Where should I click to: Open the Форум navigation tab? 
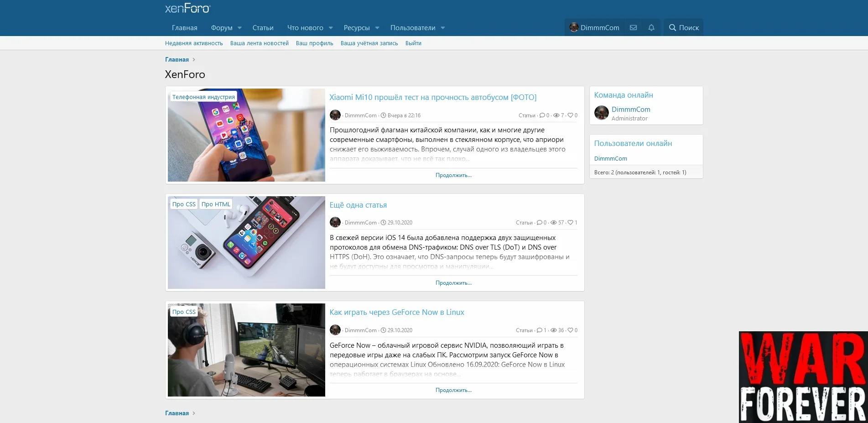(222, 28)
